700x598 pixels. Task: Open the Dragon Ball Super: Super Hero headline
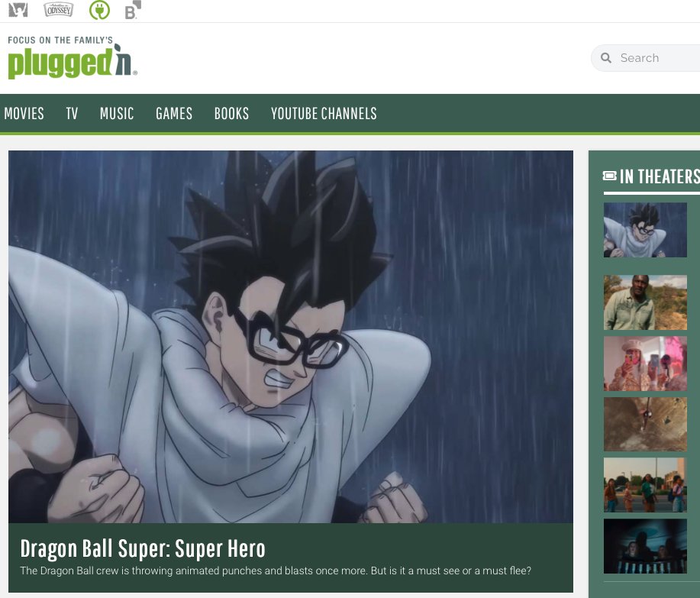click(143, 548)
